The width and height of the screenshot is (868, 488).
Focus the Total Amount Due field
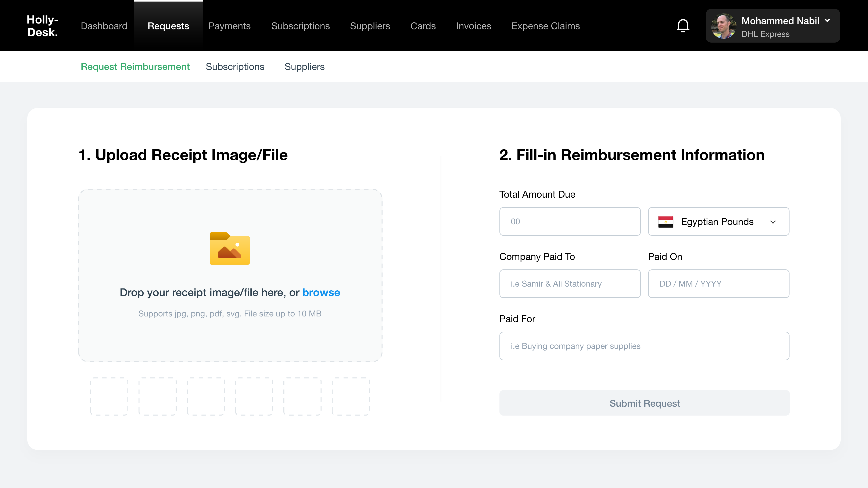pyautogui.click(x=570, y=222)
